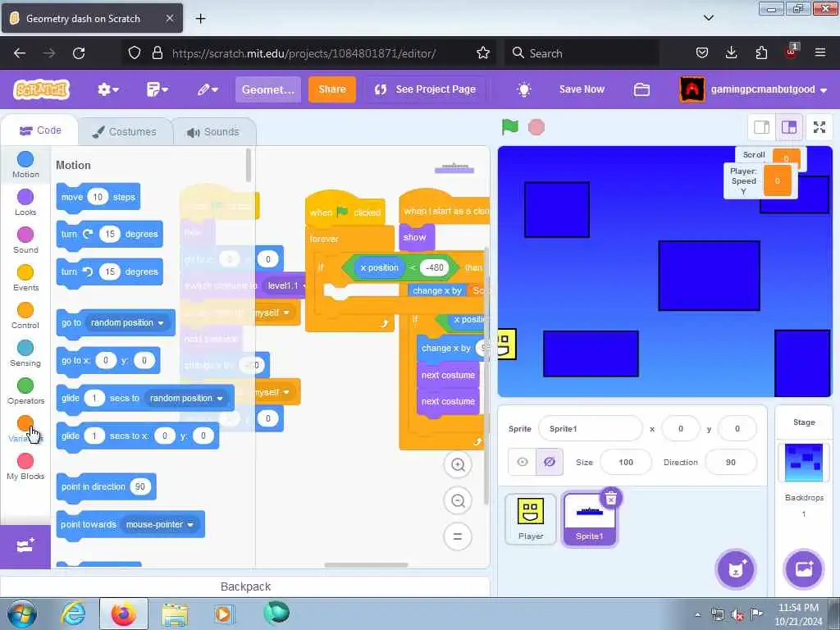Click the Sprite name input field
840x630 pixels.
pyautogui.click(x=591, y=428)
